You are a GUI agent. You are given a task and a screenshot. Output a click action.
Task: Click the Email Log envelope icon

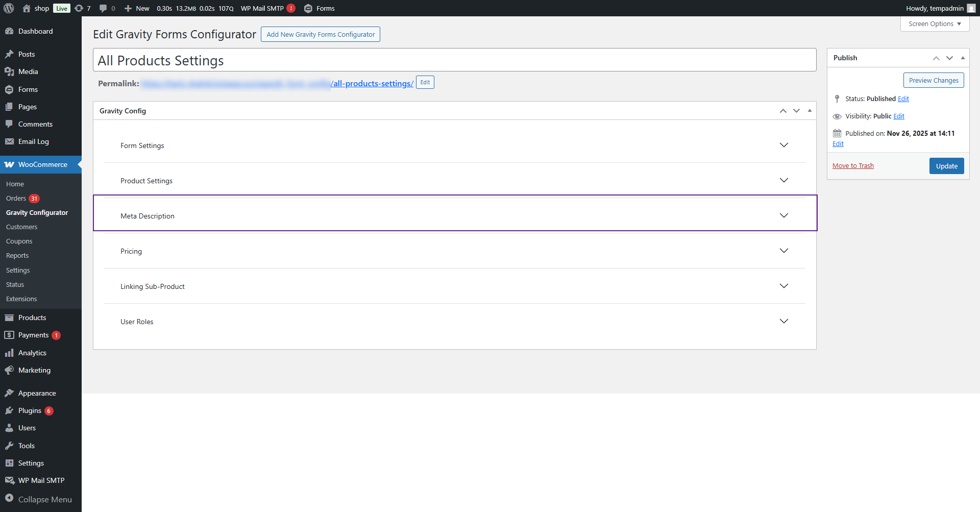tap(9, 141)
